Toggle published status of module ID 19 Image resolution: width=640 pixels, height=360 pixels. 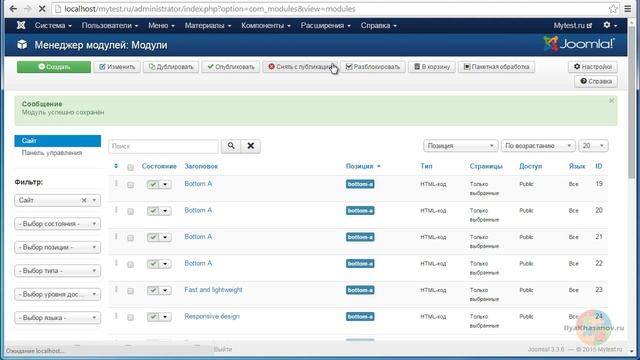153,184
